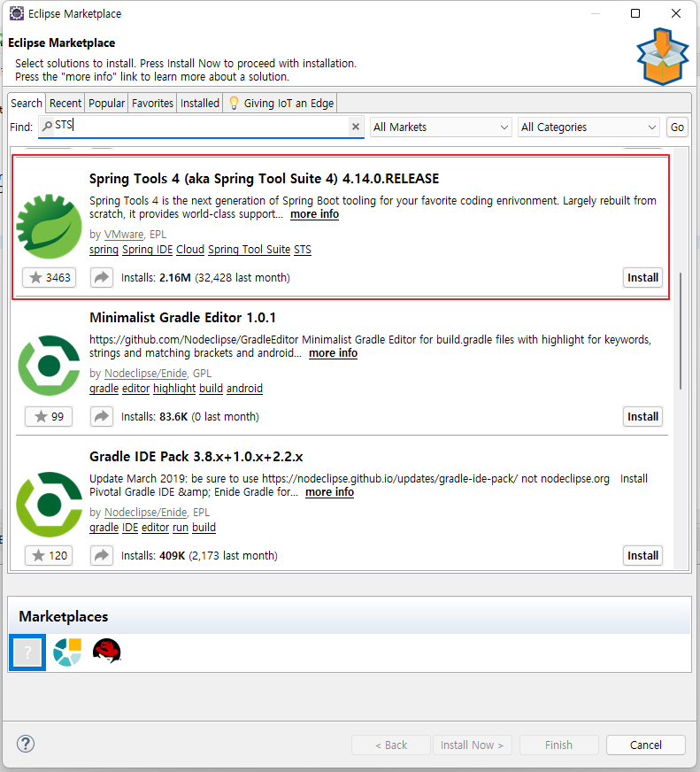Click the android tag
Image resolution: width=700 pixels, height=772 pixels.
244,389
